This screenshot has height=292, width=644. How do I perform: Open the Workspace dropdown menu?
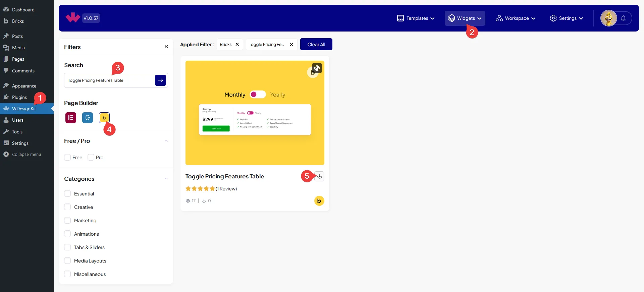516,18
